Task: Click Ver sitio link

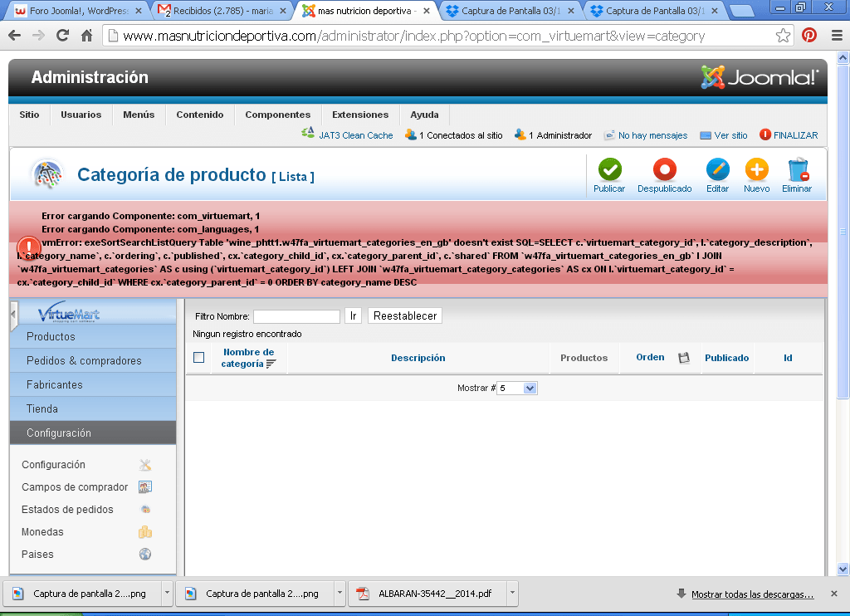Action: pos(730,135)
